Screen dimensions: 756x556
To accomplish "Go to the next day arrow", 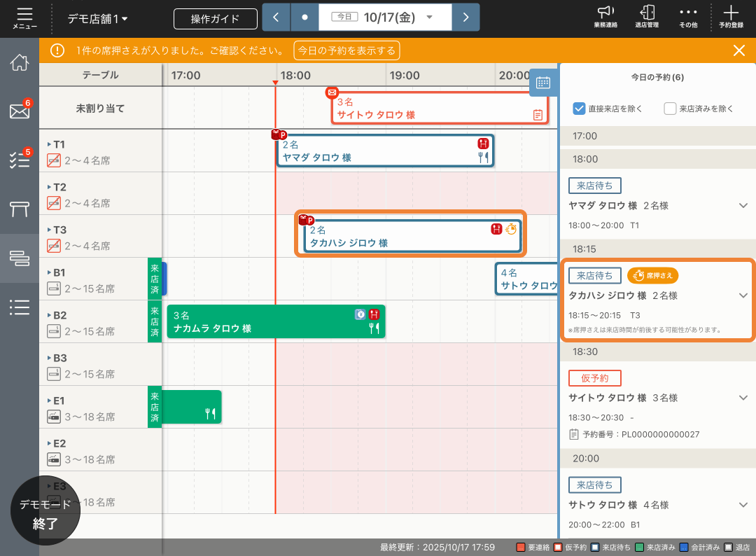I will 465,18.
